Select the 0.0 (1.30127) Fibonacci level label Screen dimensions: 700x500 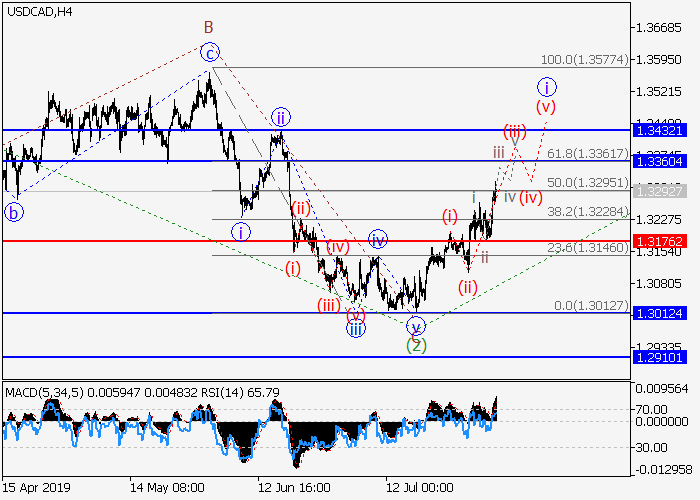click(590, 305)
